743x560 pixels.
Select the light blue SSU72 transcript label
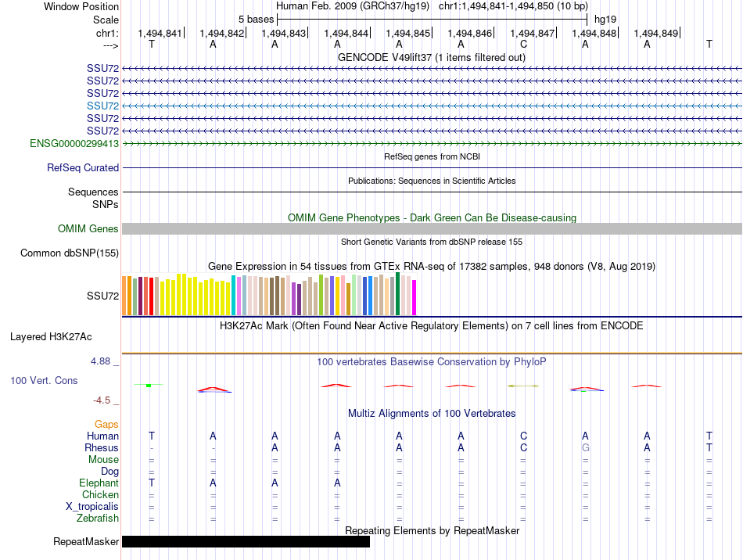tap(102, 106)
